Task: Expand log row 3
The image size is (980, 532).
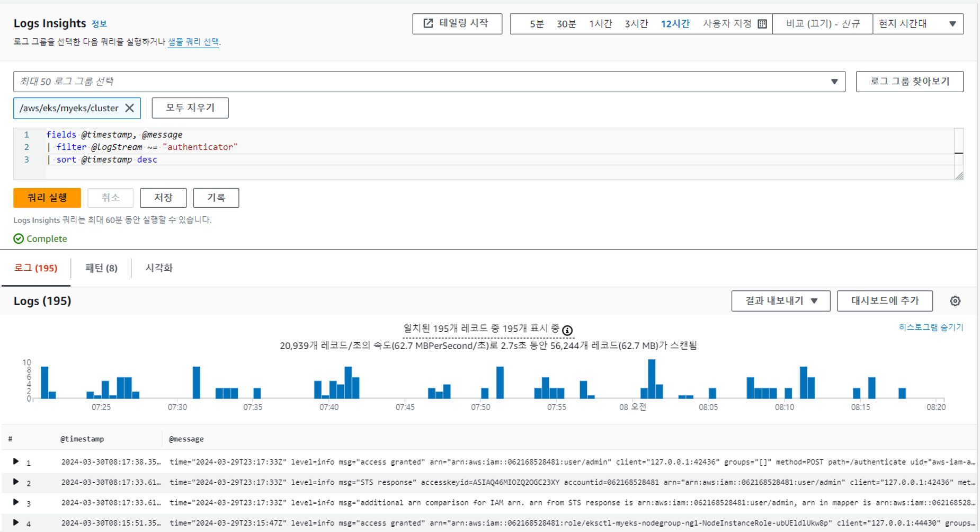Action: (16, 502)
